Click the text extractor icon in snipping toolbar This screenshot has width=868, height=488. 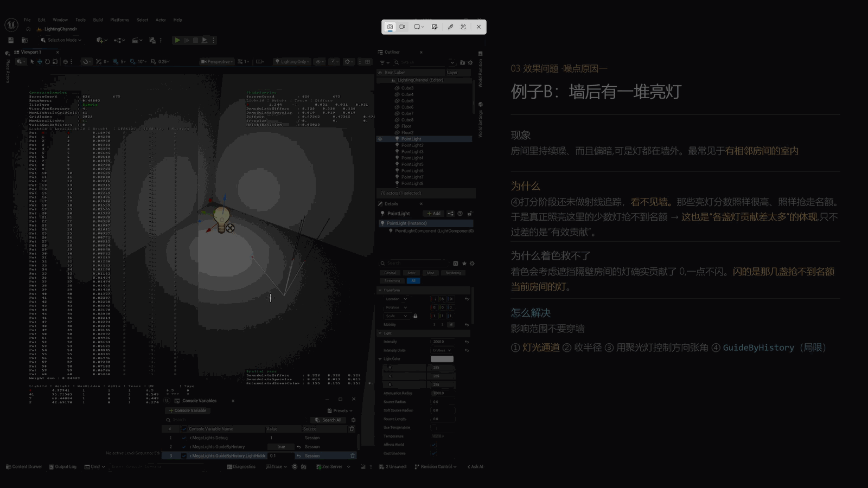(x=463, y=27)
